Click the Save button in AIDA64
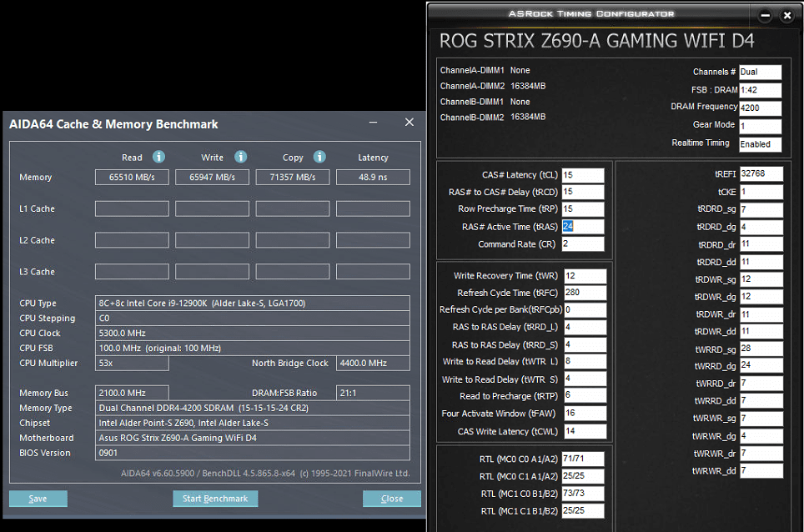 38,499
